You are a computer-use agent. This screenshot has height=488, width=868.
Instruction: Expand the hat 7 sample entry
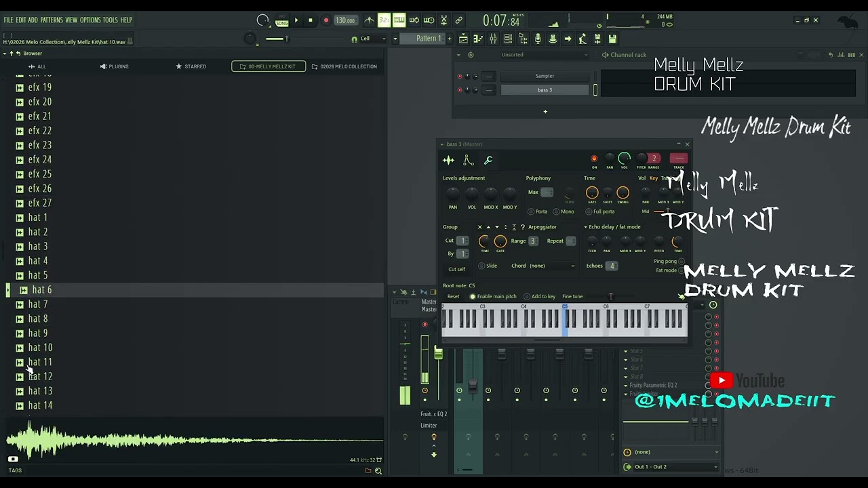coord(20,304)
